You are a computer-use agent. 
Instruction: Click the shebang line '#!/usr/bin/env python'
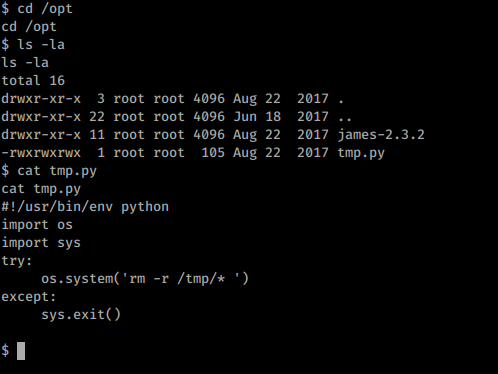85,207
